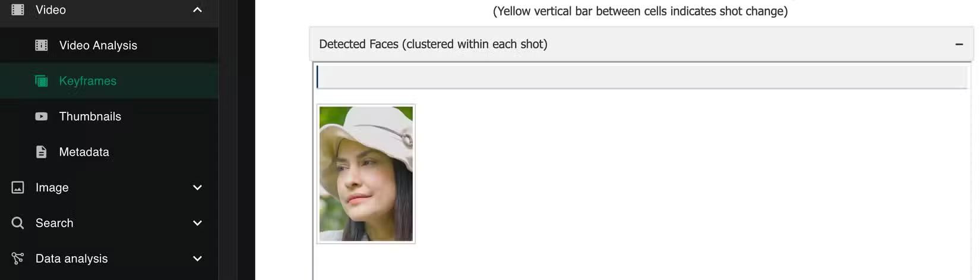Click the green Keyframes stacked-frames icon
Screen dimensions: 980x280
(42, 81)
